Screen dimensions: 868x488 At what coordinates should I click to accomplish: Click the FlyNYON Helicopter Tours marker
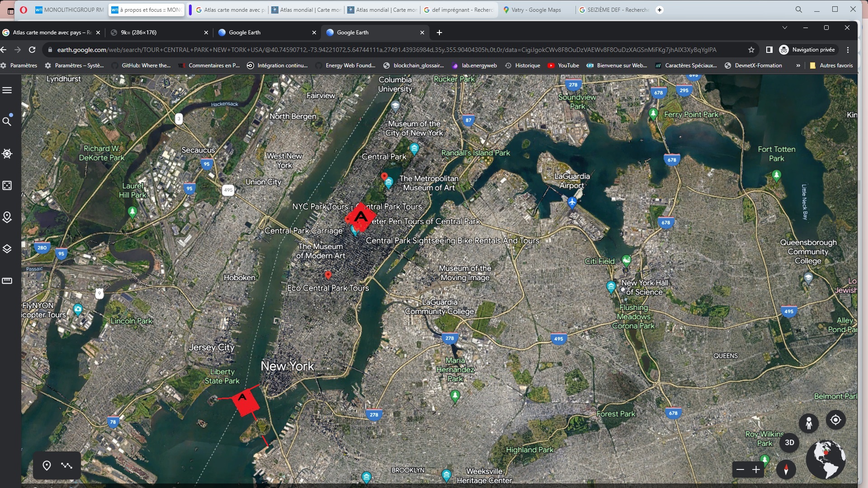78,310
